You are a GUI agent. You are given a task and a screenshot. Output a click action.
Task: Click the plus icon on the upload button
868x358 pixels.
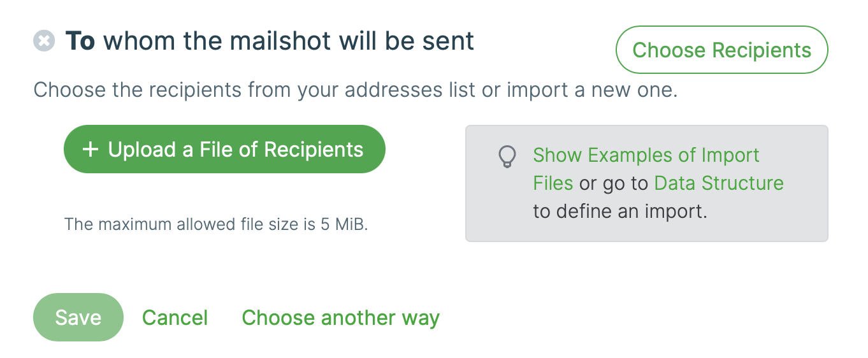[x=90, y=150]
